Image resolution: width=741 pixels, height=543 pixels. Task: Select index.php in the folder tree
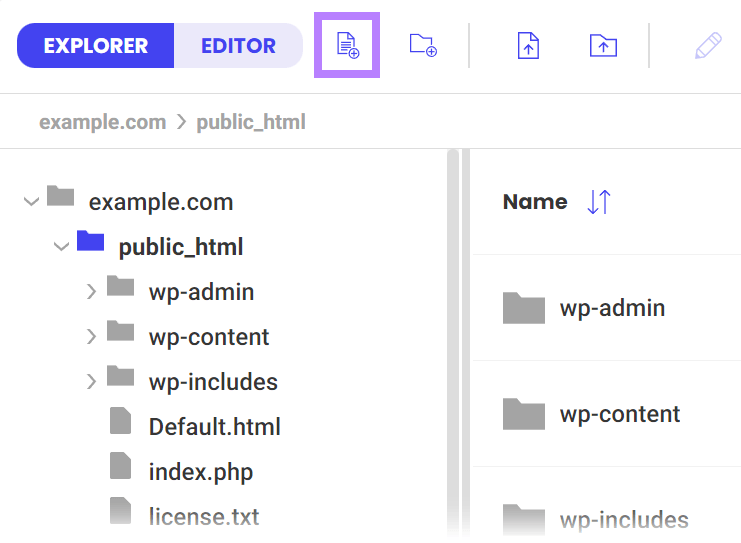point(200,471)
